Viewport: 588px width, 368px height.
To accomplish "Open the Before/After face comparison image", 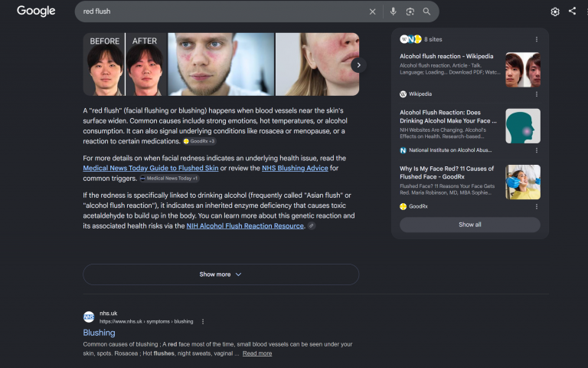I will pos(125,64).
